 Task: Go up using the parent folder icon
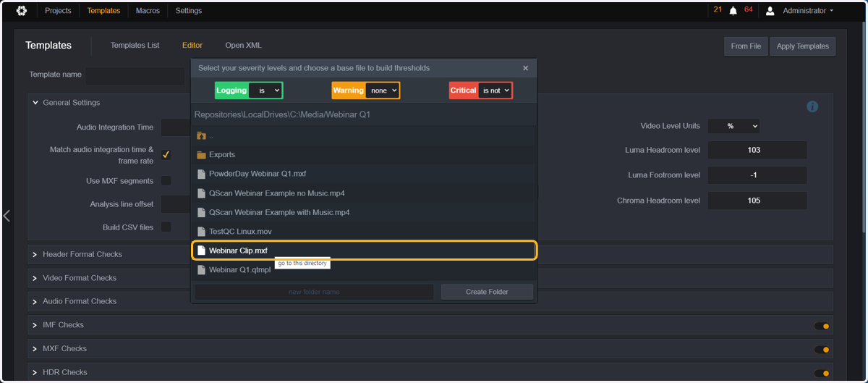(202, 135)
